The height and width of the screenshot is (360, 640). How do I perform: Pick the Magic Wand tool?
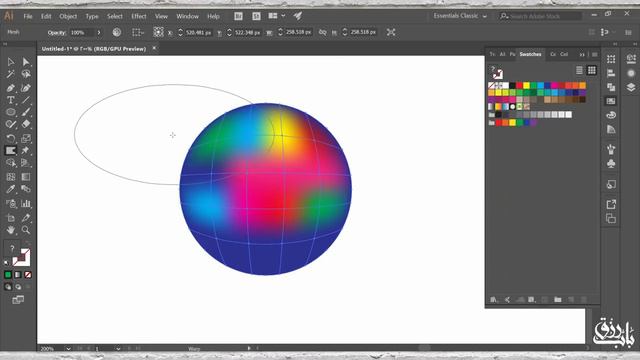11,74
